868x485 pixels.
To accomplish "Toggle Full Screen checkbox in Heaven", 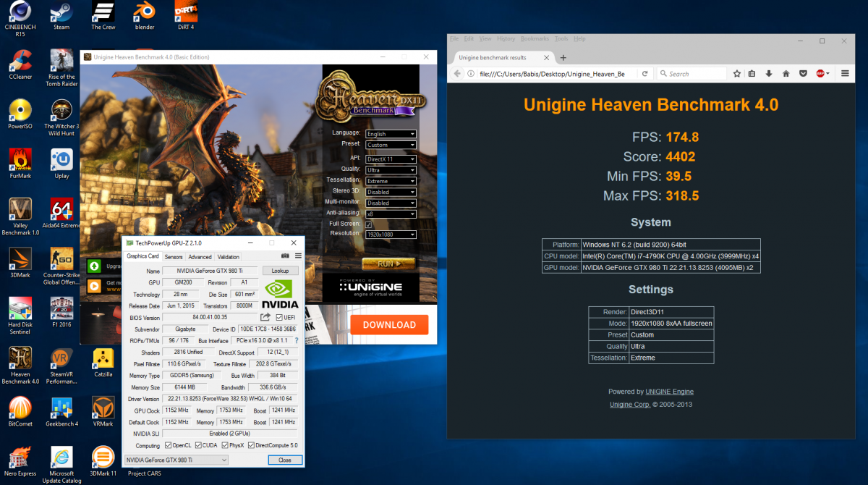I will tap(368, 224).
